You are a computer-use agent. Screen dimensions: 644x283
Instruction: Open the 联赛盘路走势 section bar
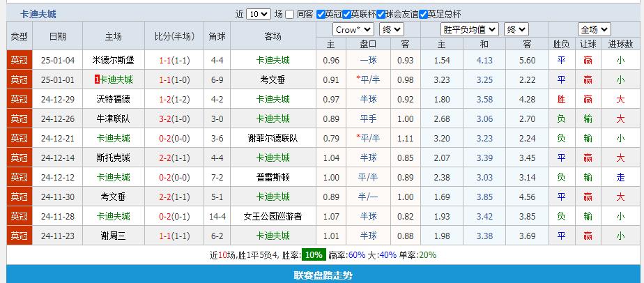322,275
